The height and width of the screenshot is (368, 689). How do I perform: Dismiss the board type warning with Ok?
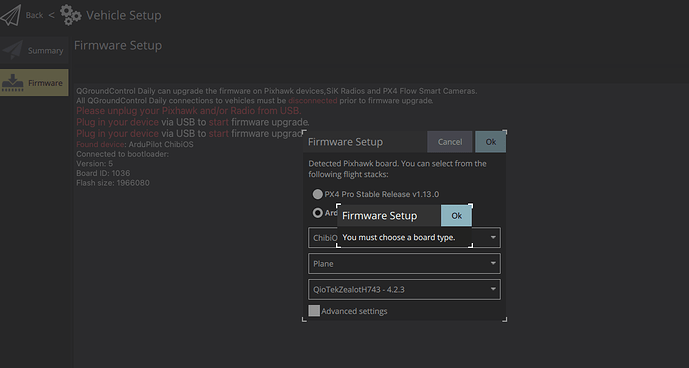(457, 215)
